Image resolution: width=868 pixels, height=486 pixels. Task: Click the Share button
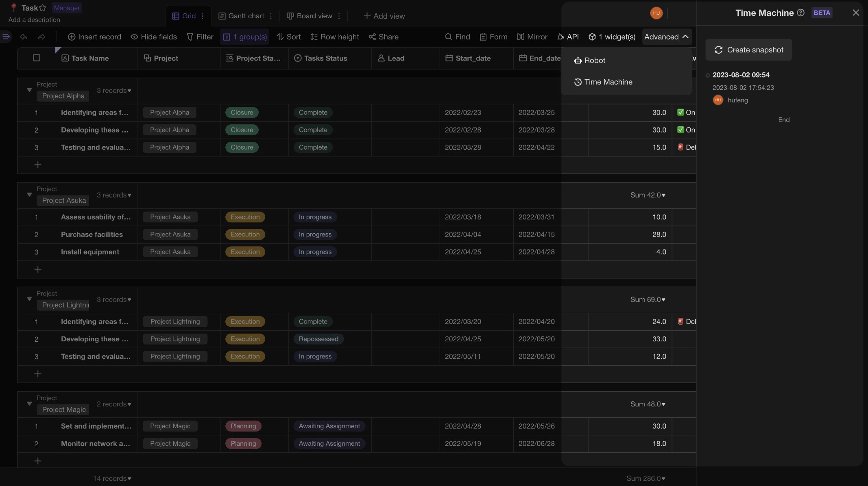[384, 37]
